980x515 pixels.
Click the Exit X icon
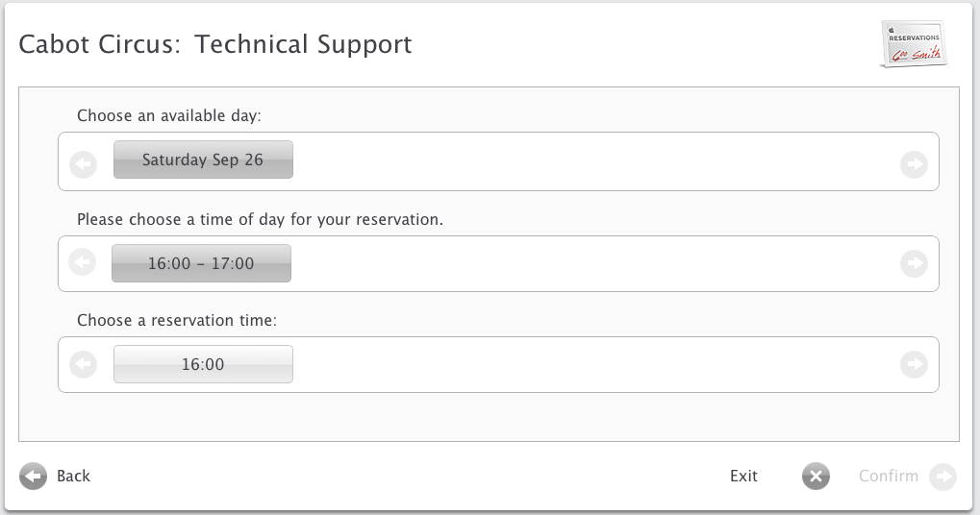point(816,476)
